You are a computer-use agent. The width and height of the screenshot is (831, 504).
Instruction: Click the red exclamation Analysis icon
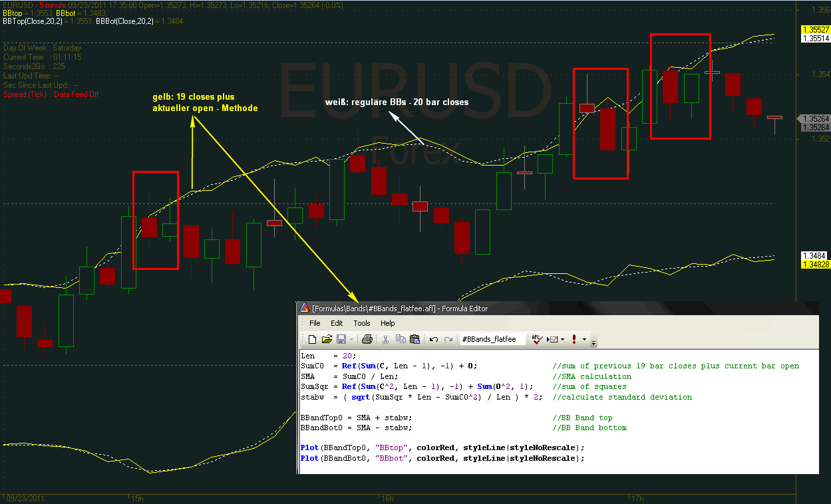pos(574,339)
